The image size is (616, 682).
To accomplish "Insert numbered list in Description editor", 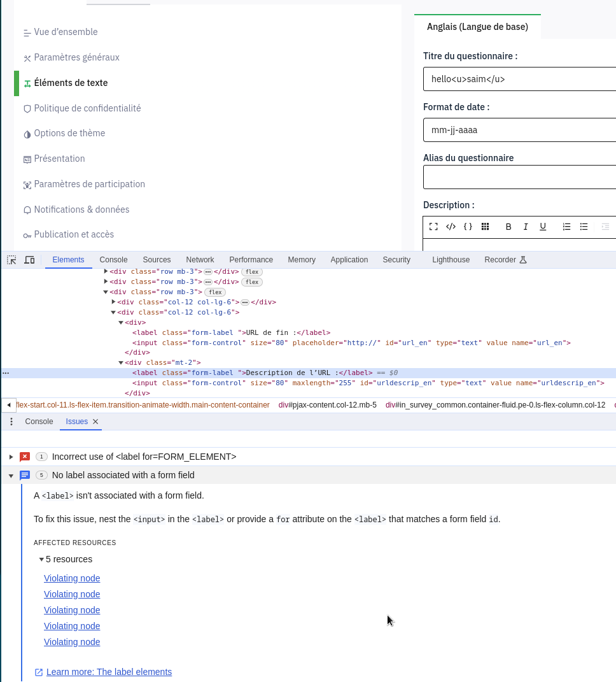I will (x=566, y=227).
